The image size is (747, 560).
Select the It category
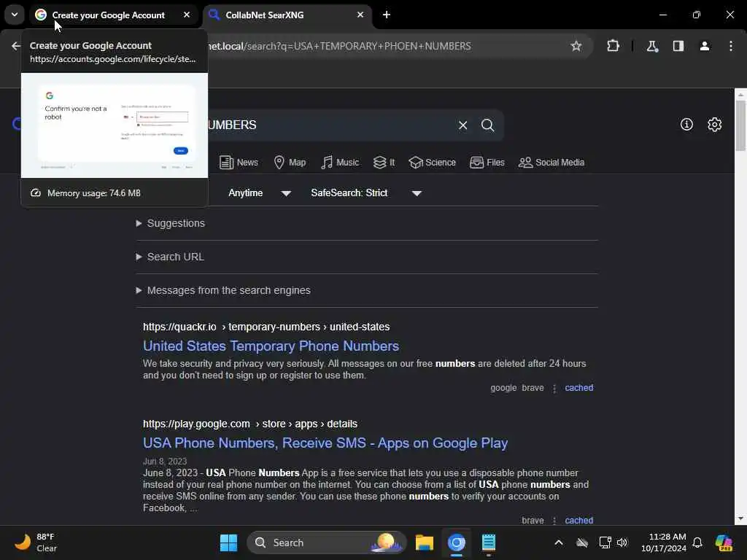384,163
